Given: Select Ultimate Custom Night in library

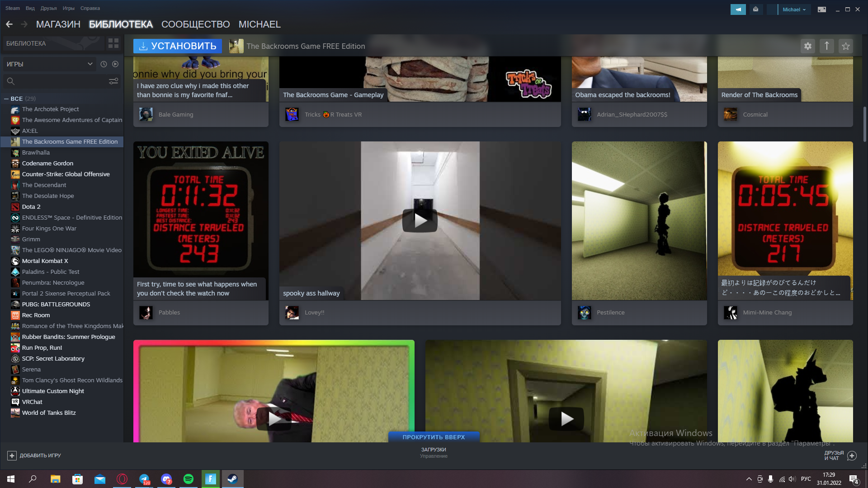Looking at the screenshot, I should point(53,391).
